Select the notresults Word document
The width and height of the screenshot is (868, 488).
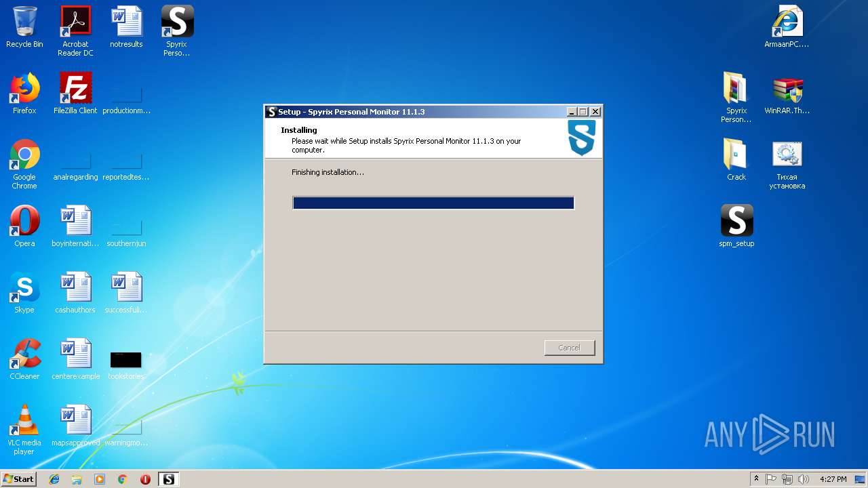tap(126, 28)
